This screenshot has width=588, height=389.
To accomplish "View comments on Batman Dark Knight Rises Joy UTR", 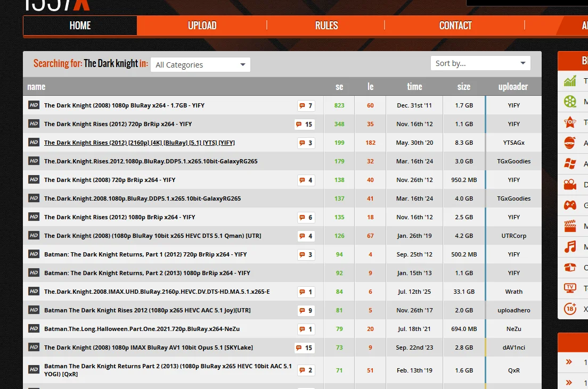I will coord(306,311).
